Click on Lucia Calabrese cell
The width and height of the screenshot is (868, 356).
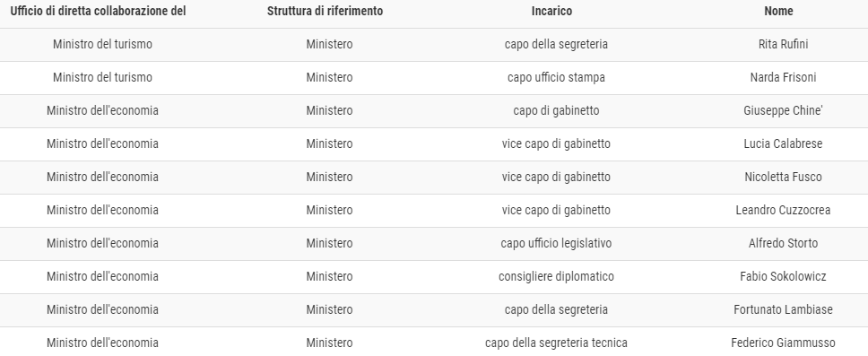click(x=783, y=144)
